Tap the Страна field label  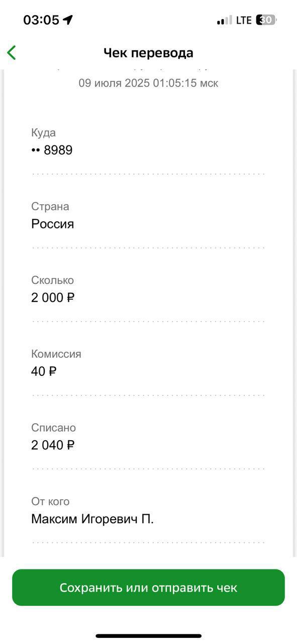(x=50, y=206)
